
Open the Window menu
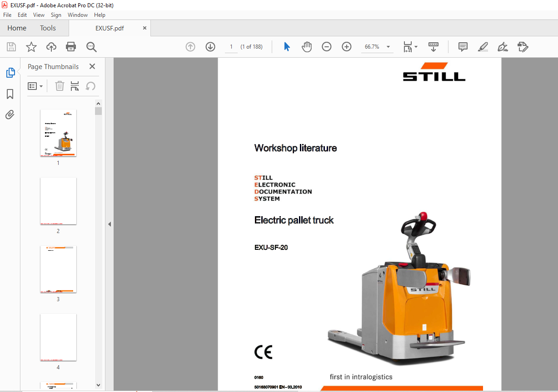(78, 15)
